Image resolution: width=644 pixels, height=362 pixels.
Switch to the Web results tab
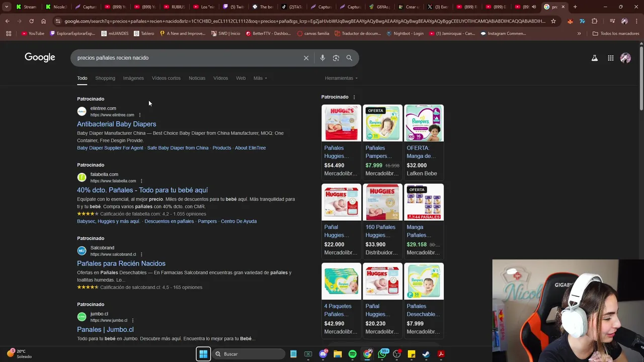coord(241,78)
